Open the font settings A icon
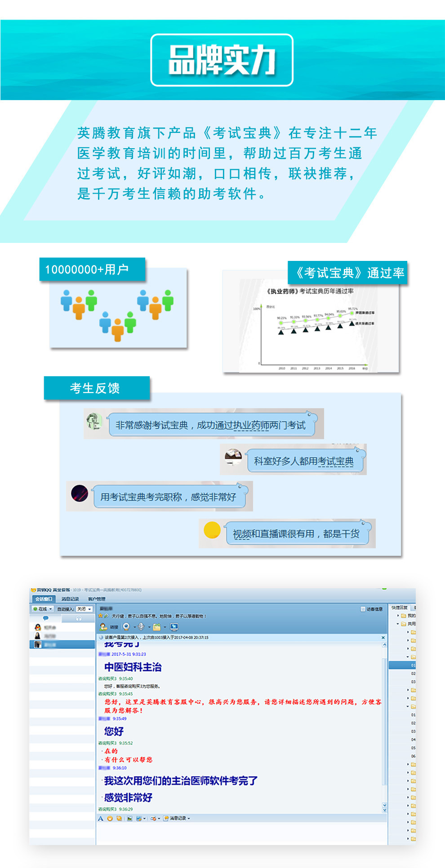 tap(101, 818)
